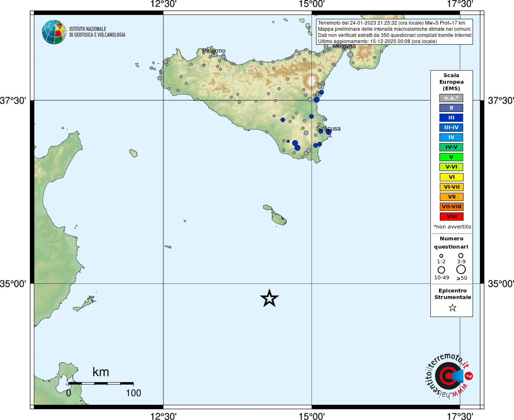This screenshot has width=514, height=420.
Task: Pick the orange VII-VIII legend swatch
Action: [451, 207]
